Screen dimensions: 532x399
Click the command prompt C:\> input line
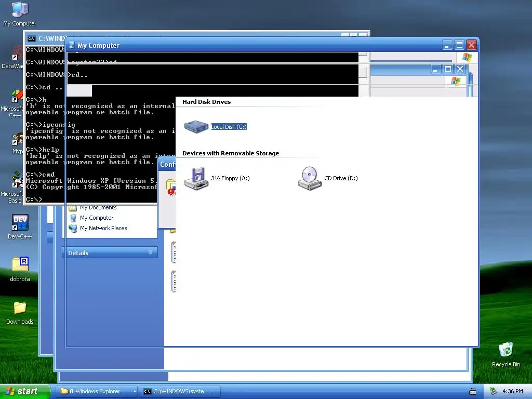click(34, 199)
